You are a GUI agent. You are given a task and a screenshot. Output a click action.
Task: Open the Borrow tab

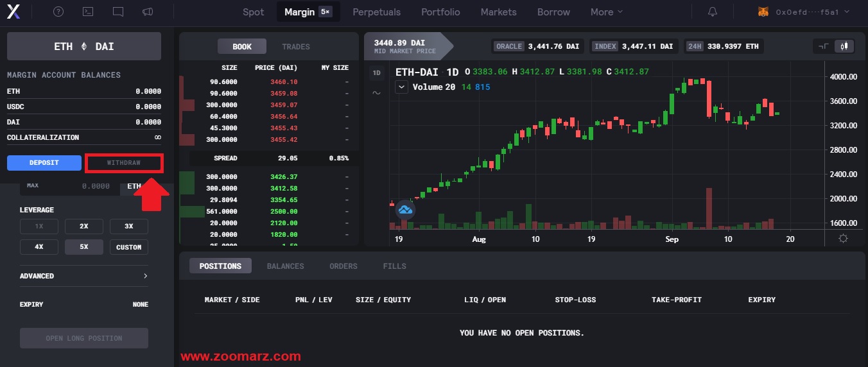tap(553, 12)
